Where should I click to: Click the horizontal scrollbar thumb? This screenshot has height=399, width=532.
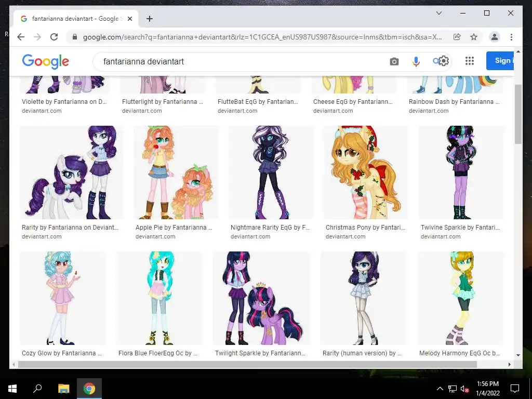pyautogui.click(x=247, y=364)
